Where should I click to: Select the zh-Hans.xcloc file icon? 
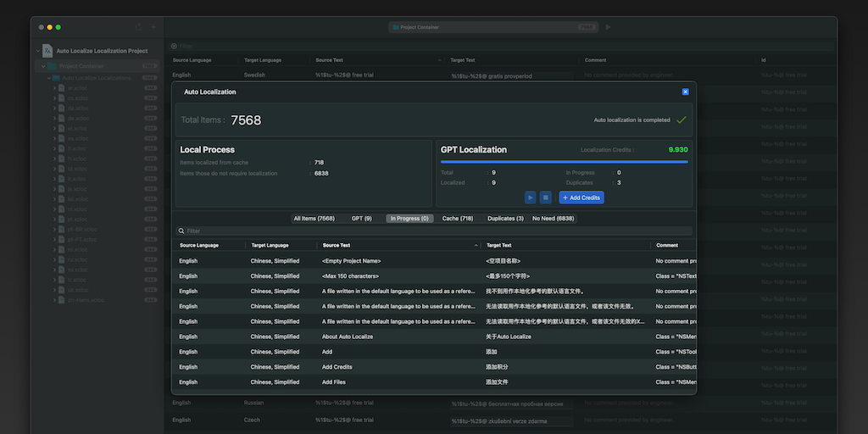click(x=62, y=300)
